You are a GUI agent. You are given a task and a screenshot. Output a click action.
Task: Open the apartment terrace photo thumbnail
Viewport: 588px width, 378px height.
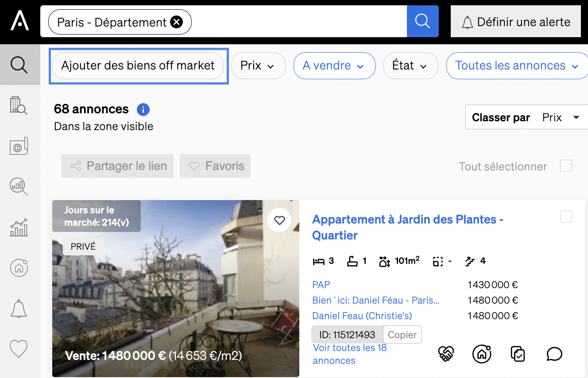(176, 289)
